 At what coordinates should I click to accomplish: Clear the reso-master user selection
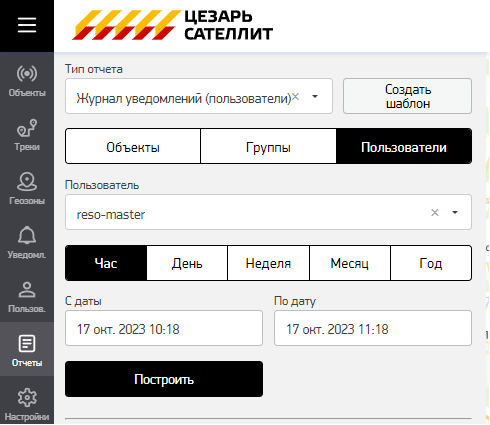tap(435, 213)
